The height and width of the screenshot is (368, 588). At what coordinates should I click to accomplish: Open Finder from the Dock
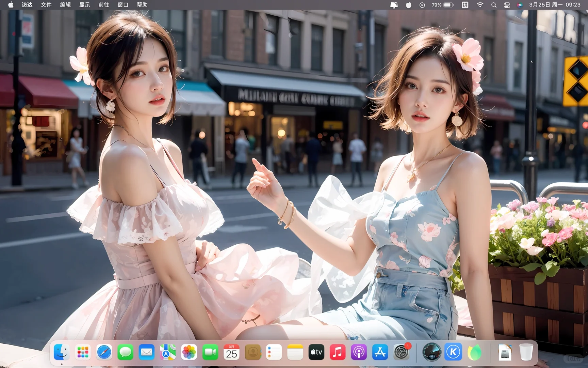click(x=62, y=352)
